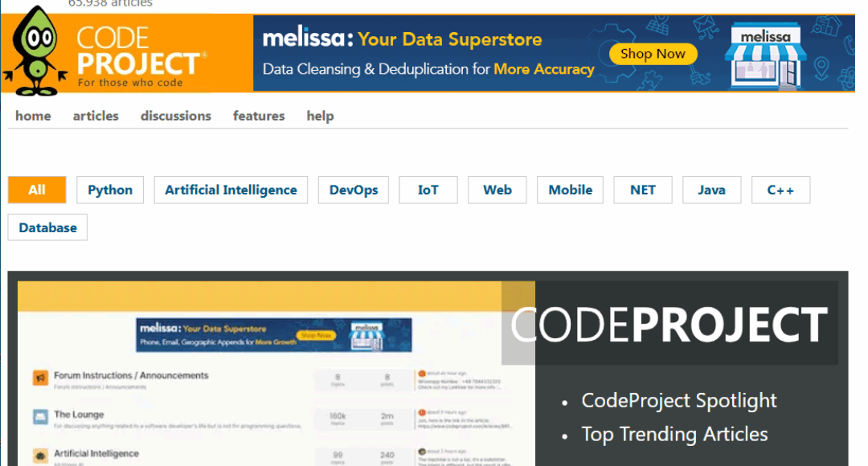The width and height of the screenshot is (868, 466).
Task: Select the IoT topic filter
Action: [x=428, y=190]
